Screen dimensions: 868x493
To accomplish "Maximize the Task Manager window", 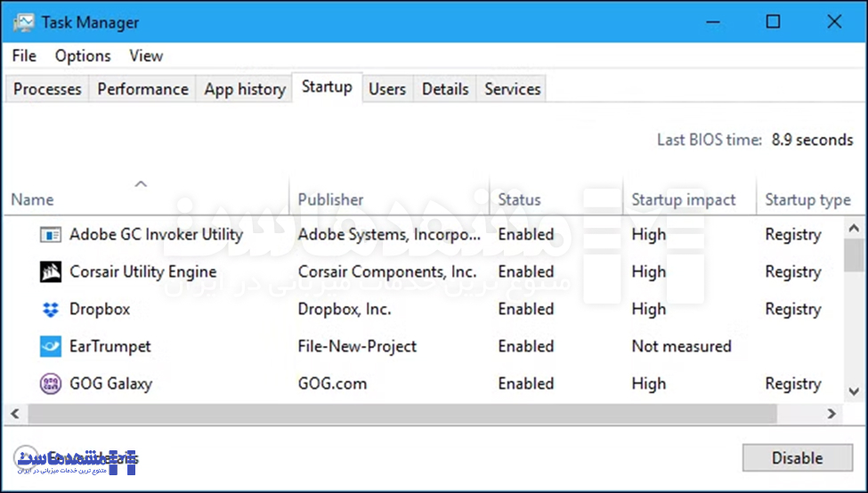I will [x=773, y=22].
